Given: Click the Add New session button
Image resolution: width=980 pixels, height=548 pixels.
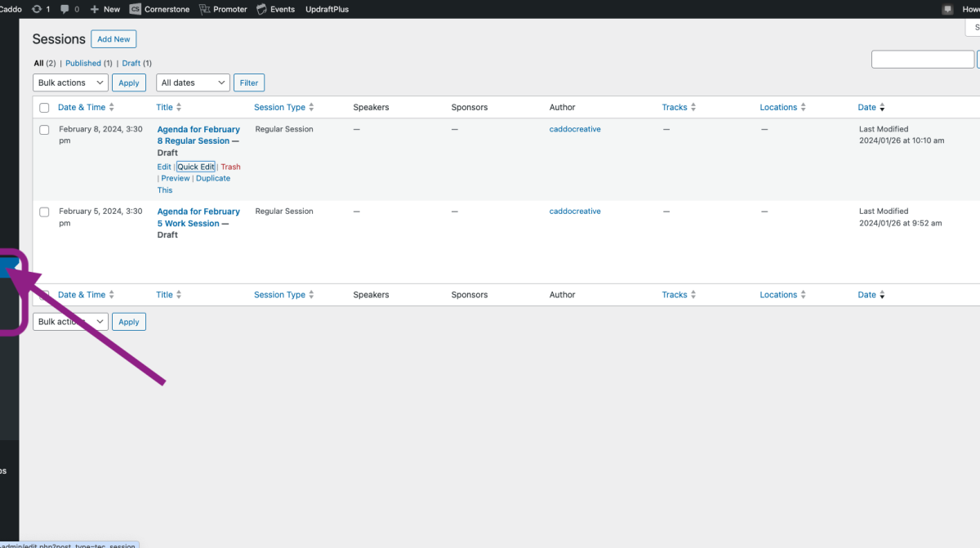Looking at the screenshot, I should 114,39.
